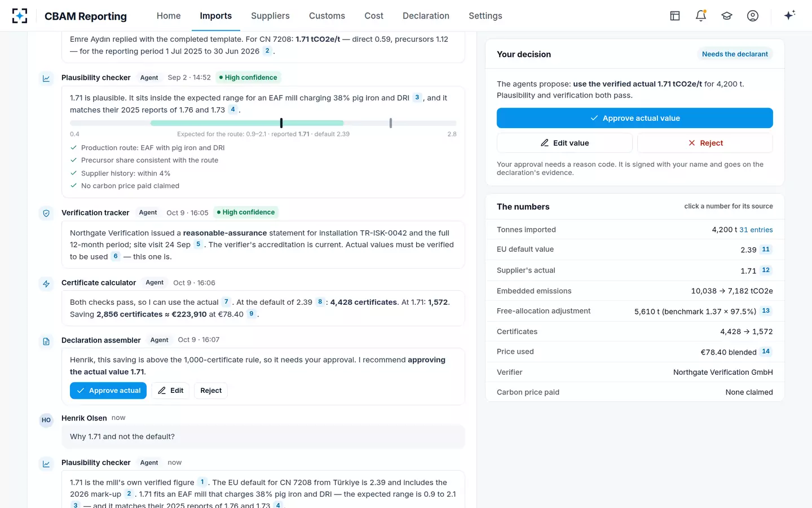Open the graduation cap learning icon
This screenshot has height=508, width=812.
pyautogui.click(x=727, y=16)
